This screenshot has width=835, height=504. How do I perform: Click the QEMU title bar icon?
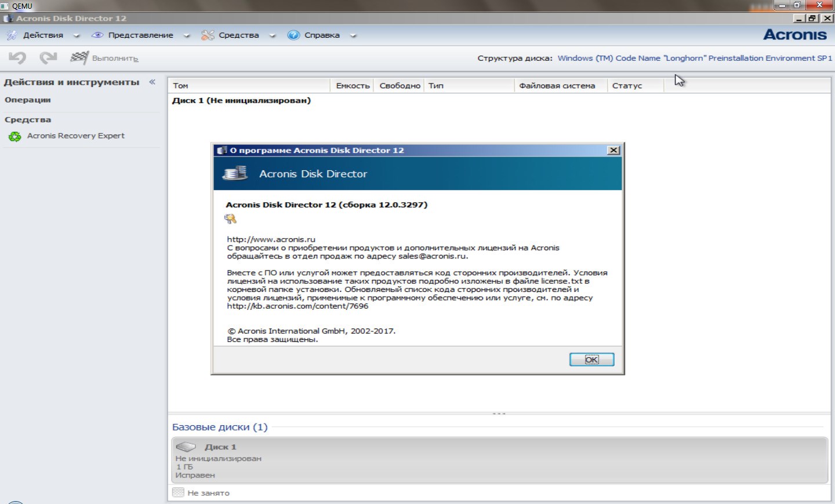(x=5, y=6)
